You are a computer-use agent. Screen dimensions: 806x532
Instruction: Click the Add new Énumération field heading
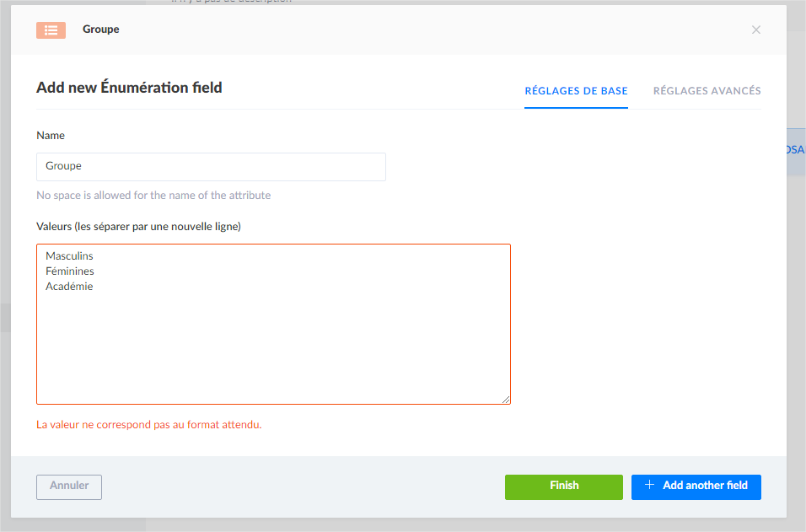[x=129, y=87]
